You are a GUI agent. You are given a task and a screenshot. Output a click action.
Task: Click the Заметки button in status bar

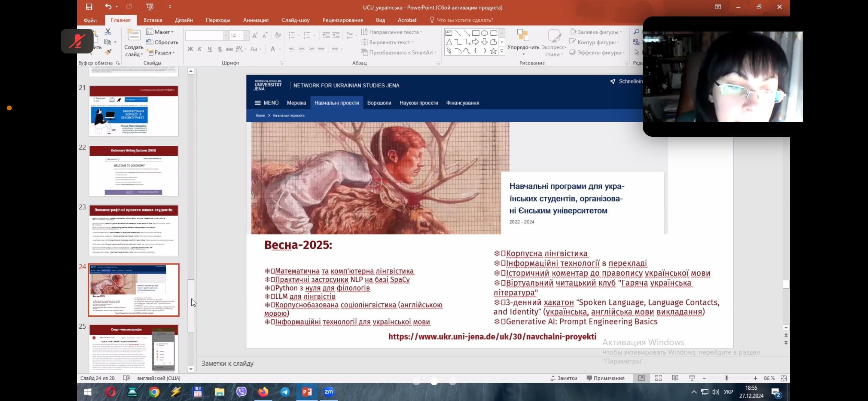pyautogui.click(x=564, y=378)
